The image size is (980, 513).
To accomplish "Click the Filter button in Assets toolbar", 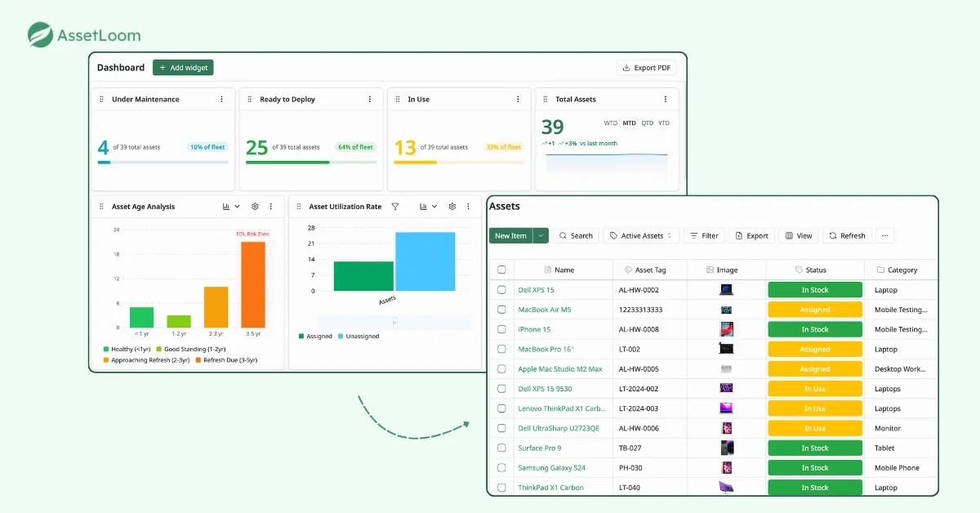I will (x=704, y=235).
